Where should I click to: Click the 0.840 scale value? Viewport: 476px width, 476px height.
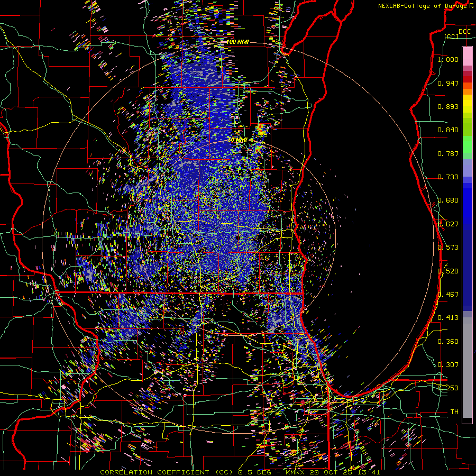(448, 130)
